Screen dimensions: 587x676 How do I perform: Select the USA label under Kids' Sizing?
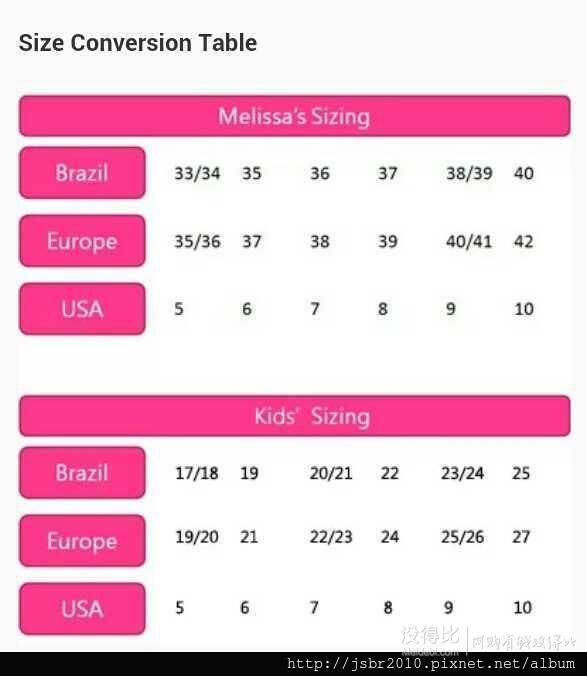pyautogui.click(x=82, y=609)
